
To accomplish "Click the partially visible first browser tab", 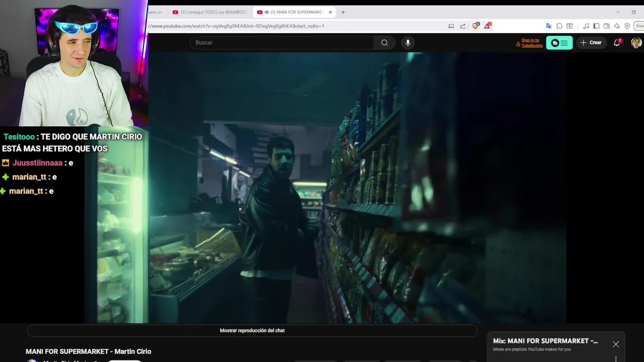I will point(155,12).
